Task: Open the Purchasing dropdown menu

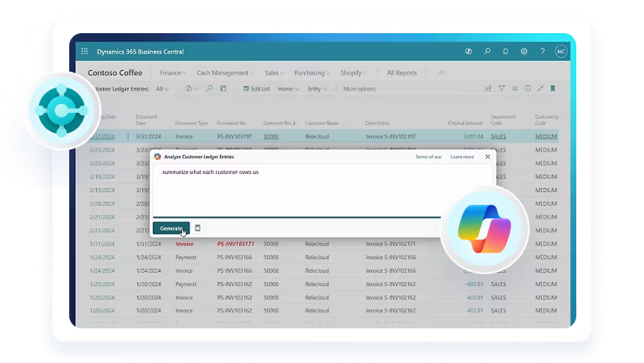Action: pyautogui.click(x=312, y=73)
